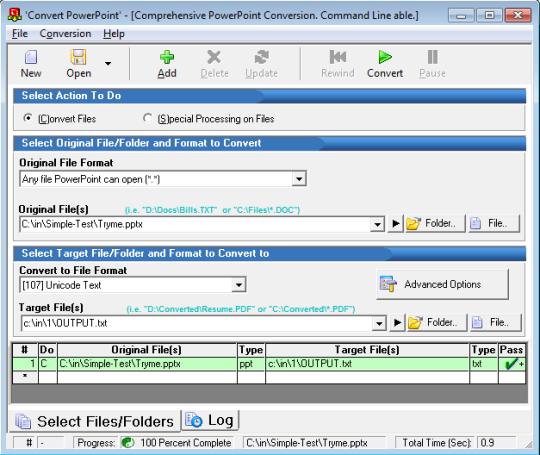Click the 100 Percent Complete progress status

coord(186,443)
